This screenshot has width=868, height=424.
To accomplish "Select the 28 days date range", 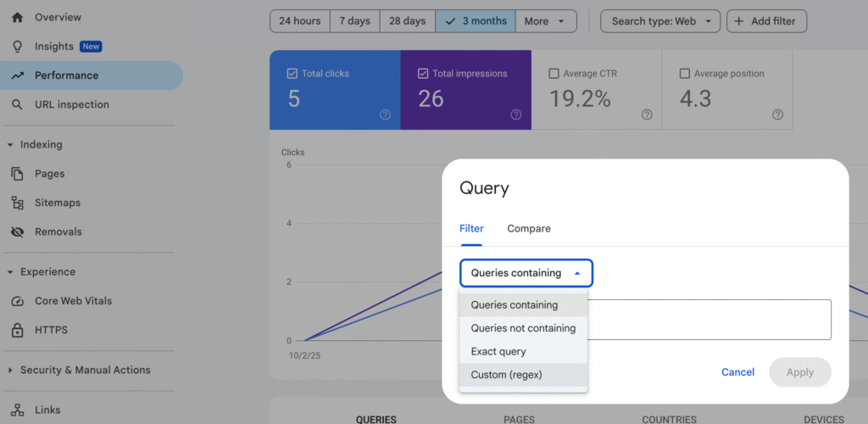I will [x=408, y=21].
